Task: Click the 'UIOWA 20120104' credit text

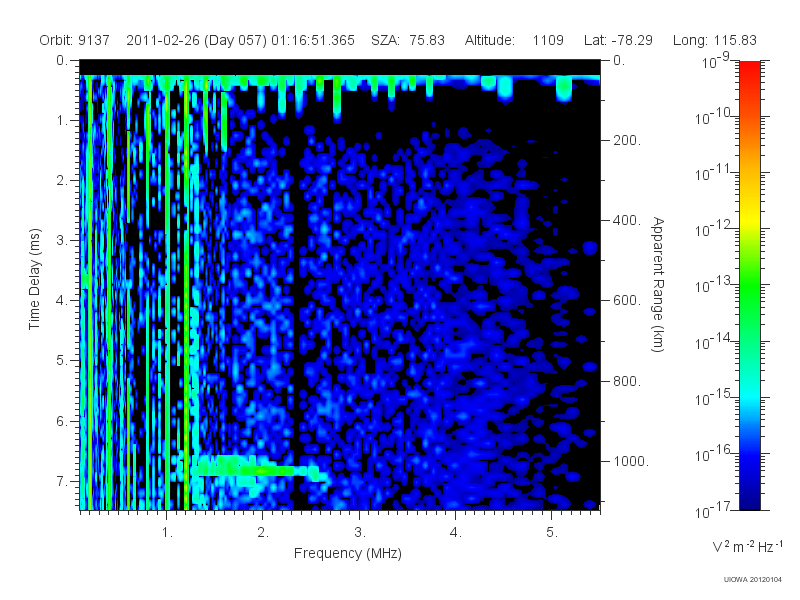Action: (x=753, y=580)
